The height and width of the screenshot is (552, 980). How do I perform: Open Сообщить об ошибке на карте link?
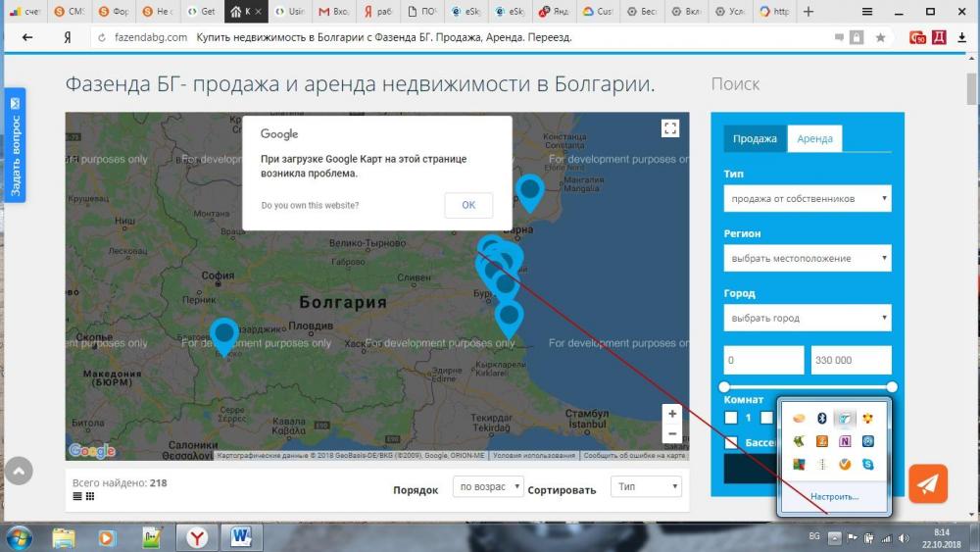tap(634, 456)
